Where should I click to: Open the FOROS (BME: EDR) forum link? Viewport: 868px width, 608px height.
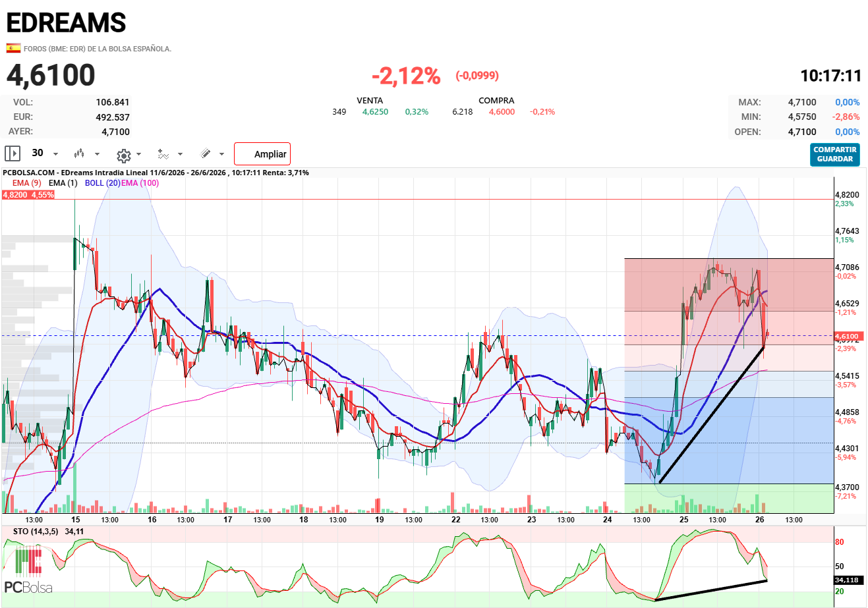click(x=98, y=49)
